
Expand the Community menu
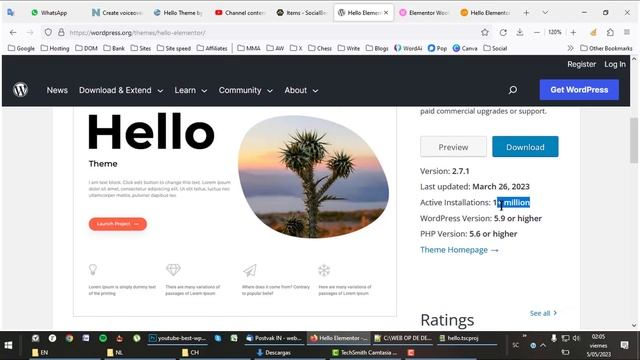[245, 90]
